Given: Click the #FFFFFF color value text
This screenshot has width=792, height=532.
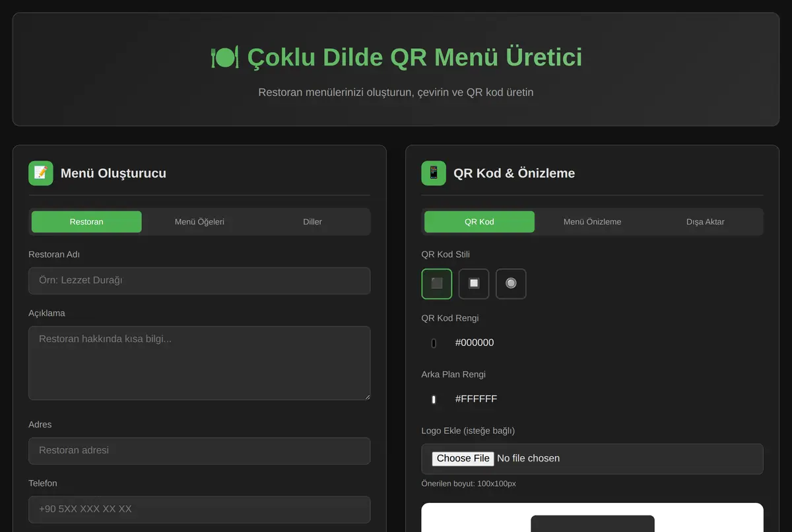Looking at the screenshot, I should pos(477,399).
